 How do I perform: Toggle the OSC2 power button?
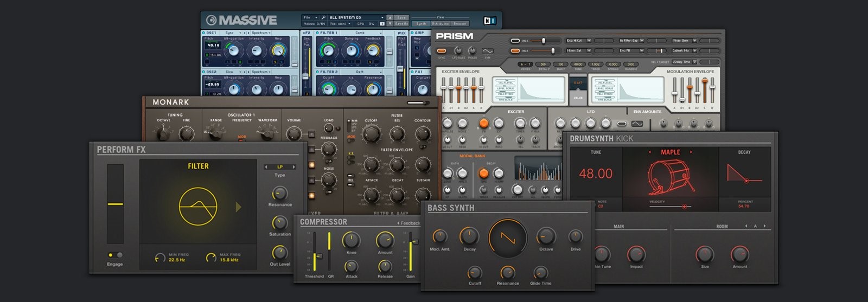pos(204,72)
